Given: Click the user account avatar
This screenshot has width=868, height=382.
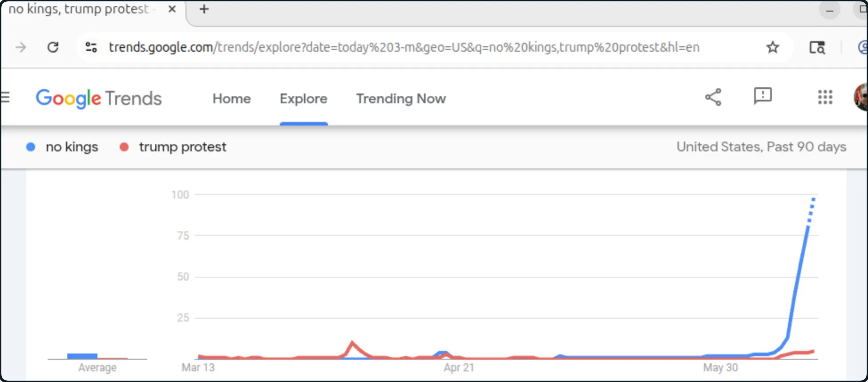Looking at the screenshot, I should tap(861, 97).
